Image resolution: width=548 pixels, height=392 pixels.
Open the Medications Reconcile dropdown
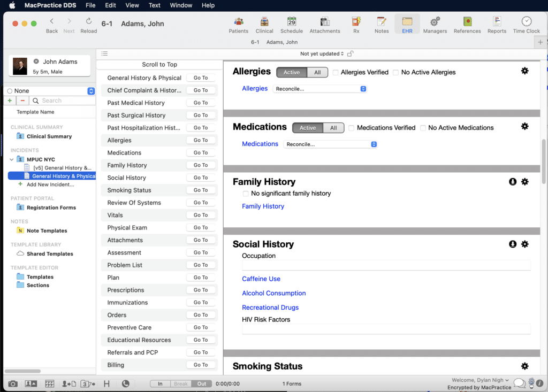pos(330,144)
